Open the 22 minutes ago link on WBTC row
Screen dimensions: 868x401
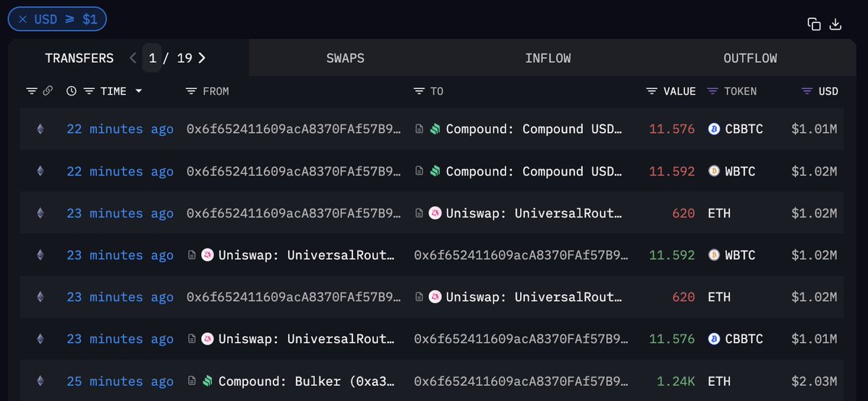coord(120,171)
